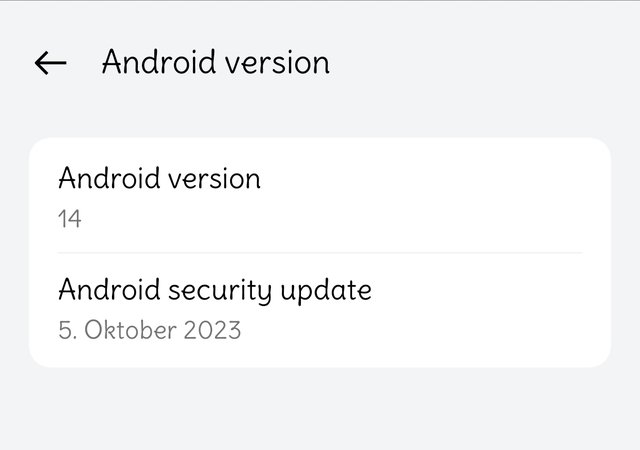Tap the word Android in the header
The height and width of the screenshot is (450, 640).
(159, 62)
